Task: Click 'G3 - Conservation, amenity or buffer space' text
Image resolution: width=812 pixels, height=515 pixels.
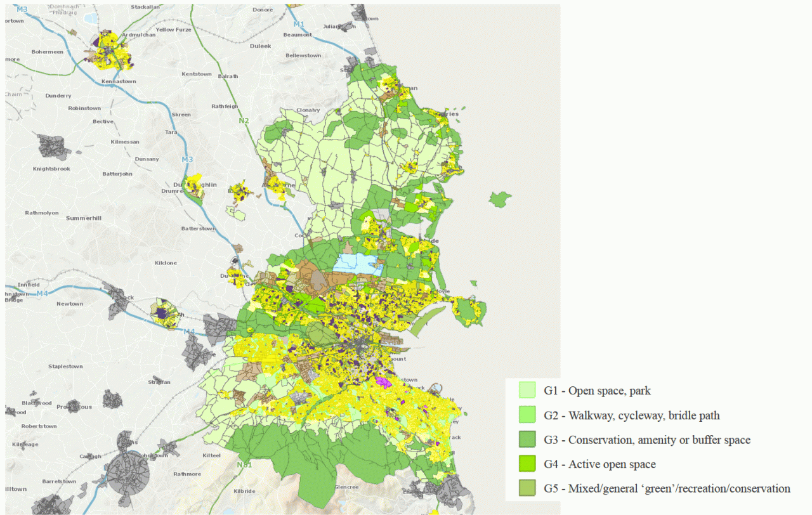Action: click(x=647, y=440)
